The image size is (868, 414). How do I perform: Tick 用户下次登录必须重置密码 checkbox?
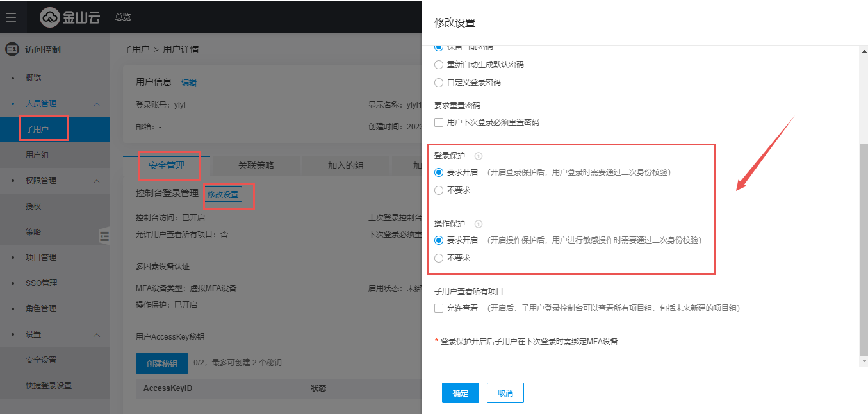coord(439,122)
